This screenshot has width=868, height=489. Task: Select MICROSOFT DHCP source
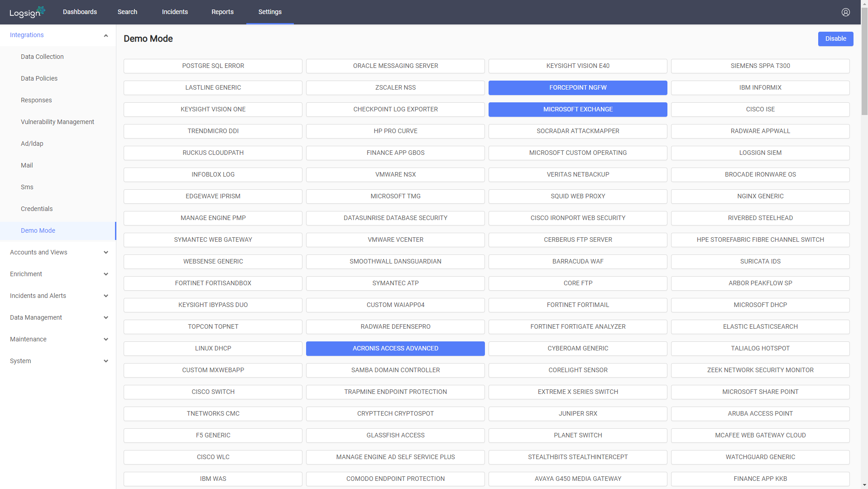(x=760, y=305)
